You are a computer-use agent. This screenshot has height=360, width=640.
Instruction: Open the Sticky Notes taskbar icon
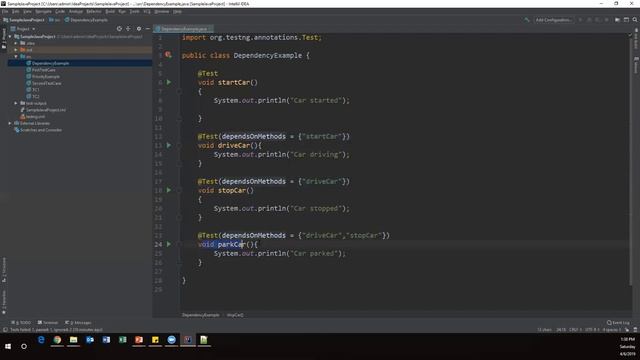pyautogui.click(x=155, y=340)
